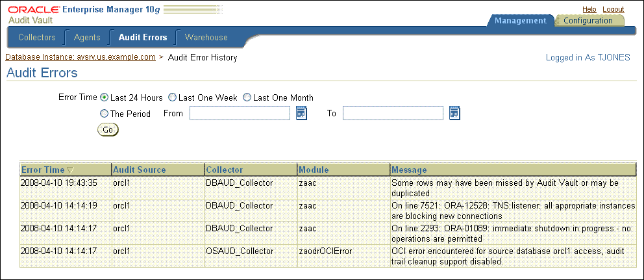Click the Logged in As TJONES text
The height and width of the screenshot is (280, 644).
pyautogui.click(x=588, y=58)
